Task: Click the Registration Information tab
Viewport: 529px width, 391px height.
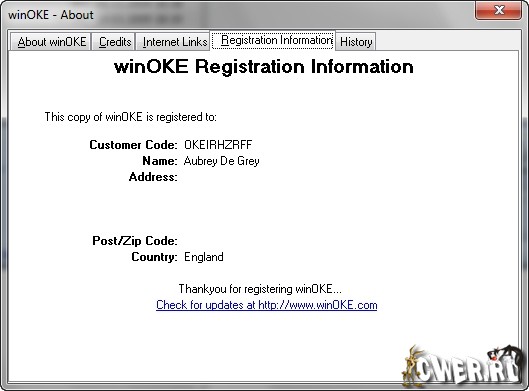Action: tap(273, 40)
